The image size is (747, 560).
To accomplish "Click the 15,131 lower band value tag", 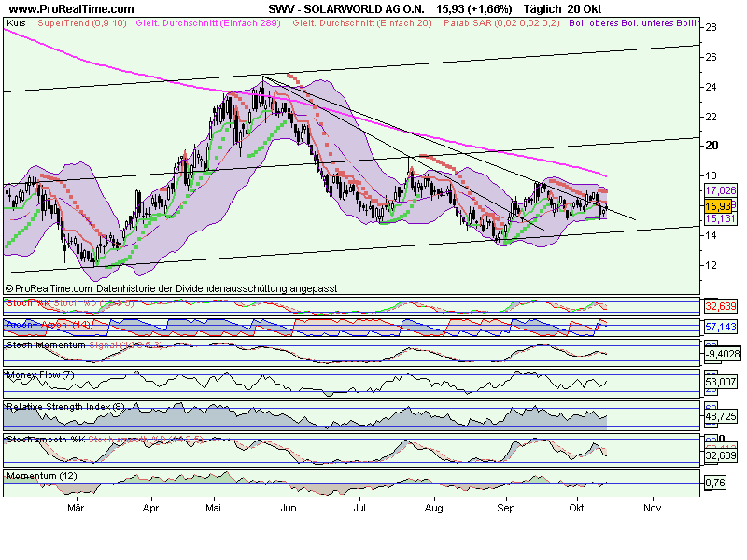I will (717, 218).
